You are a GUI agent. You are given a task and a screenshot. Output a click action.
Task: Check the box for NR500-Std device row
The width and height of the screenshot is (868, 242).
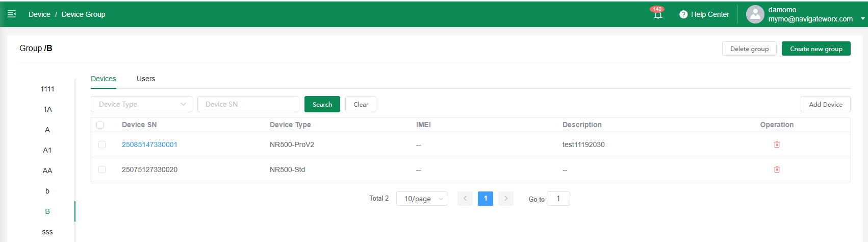(x=102, y=170)
